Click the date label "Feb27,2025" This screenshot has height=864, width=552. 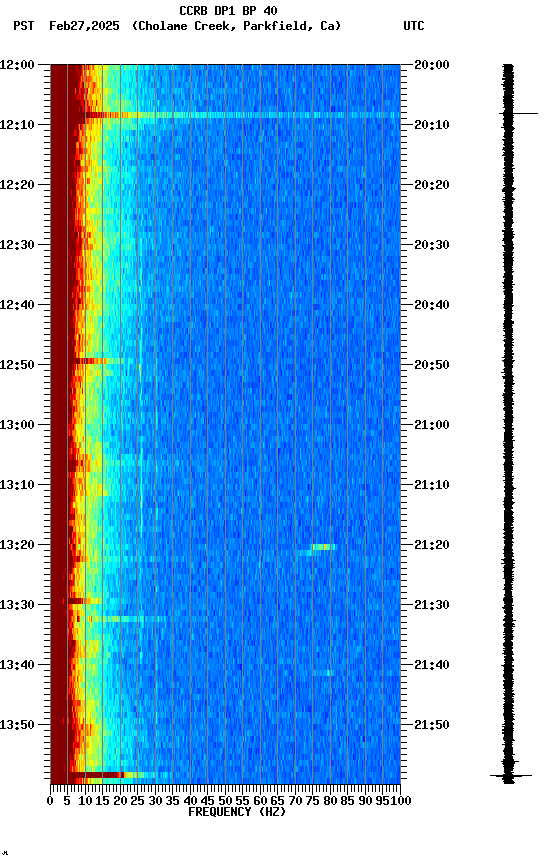[x=84, y=26]
